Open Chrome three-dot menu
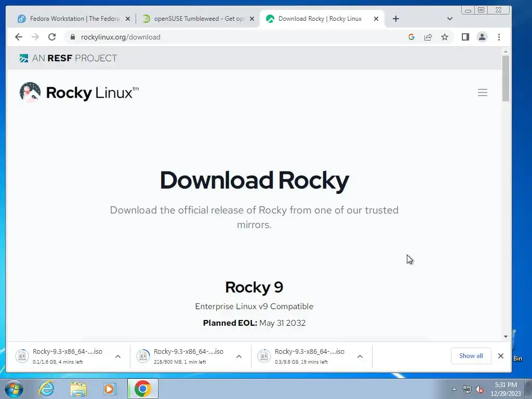This screenshot has height=399, width=532. coord(499,37)
